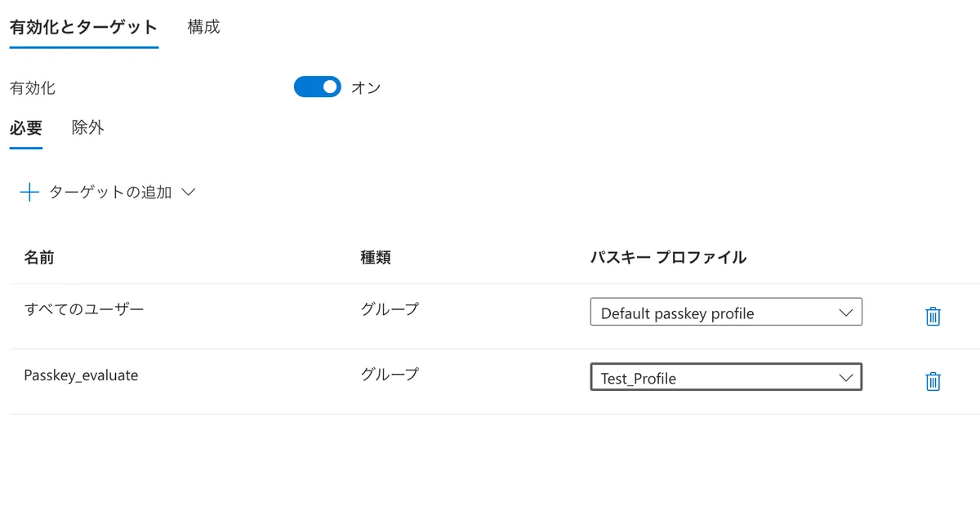Select the 必要 tab
The image size is (980, 506).
click(x=26, y=128)
